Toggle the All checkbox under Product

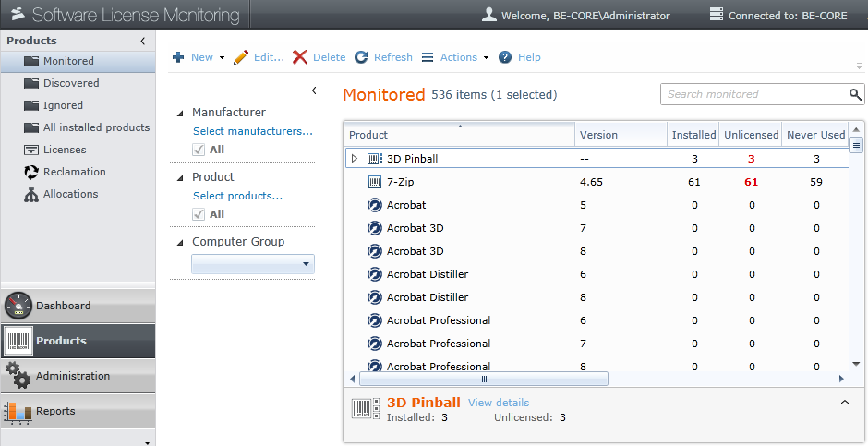pos(199,214)
